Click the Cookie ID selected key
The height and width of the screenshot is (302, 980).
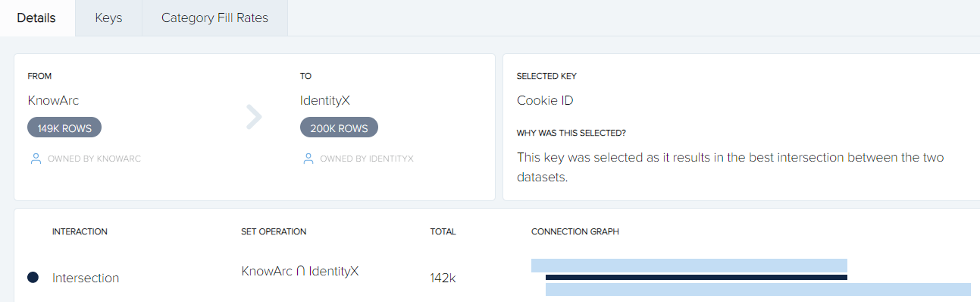coord(545,100)
